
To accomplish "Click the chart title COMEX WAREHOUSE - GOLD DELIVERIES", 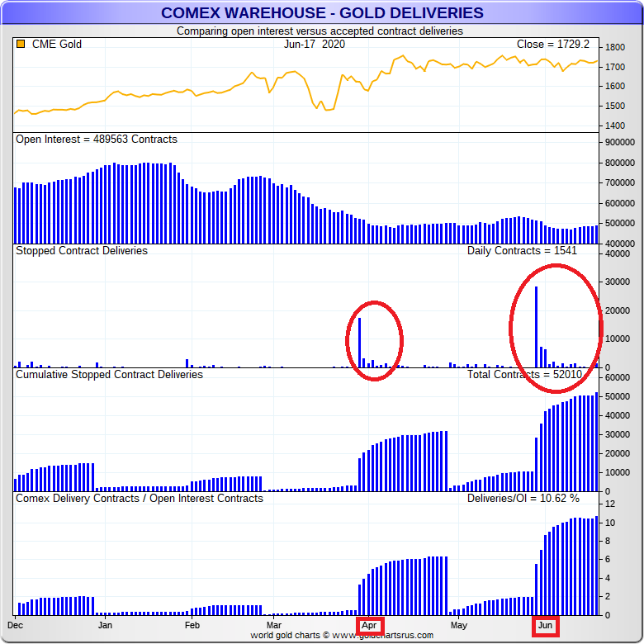I will tap(322, 13).
